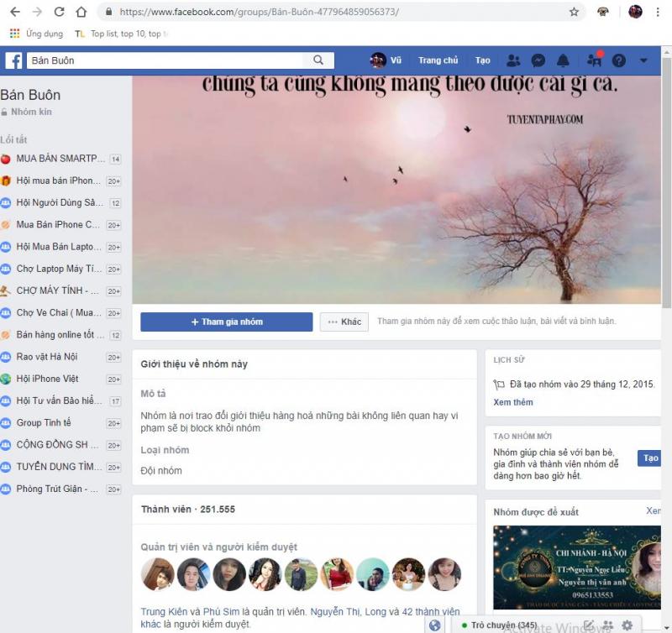The width and height of the screenshot is (672, 633).
Task: Open the Khác more options dropdown
Action: tap(344, 322)
